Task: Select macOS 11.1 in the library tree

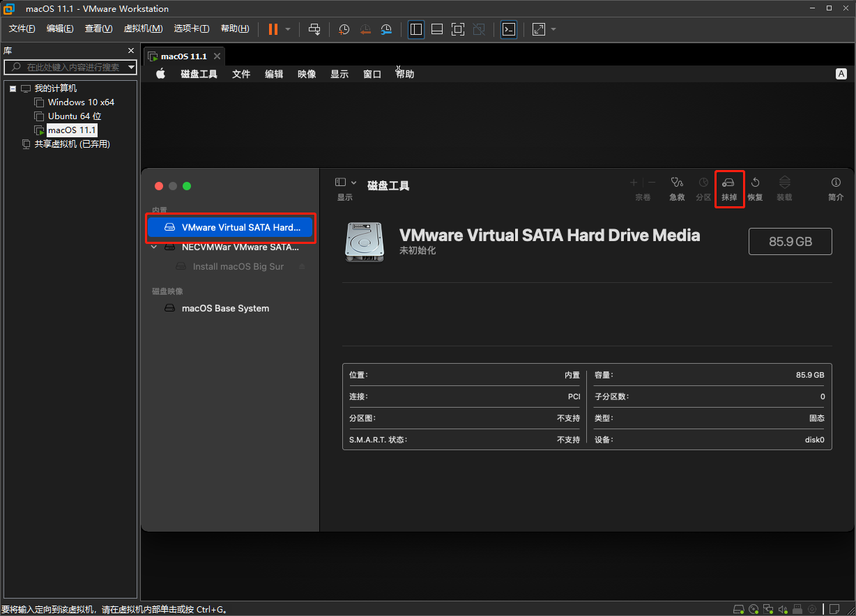Action: click(72, 130)
